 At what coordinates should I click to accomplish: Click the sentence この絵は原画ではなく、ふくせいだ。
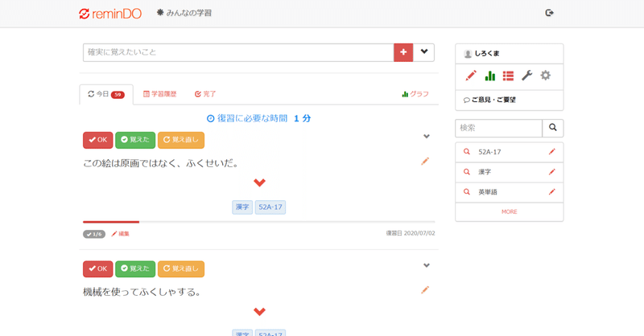click(x=160, y=163)
